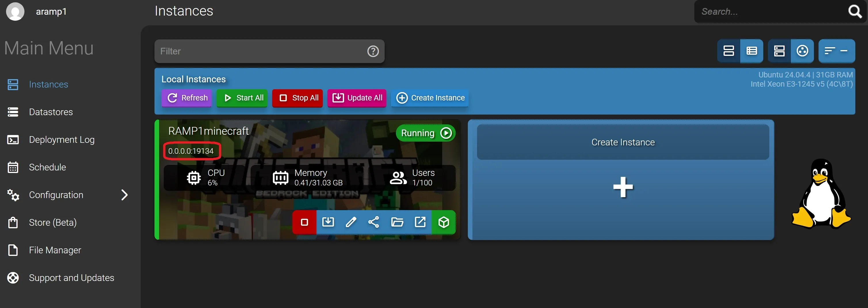Expand the Configuration submenu chevron

124,195
